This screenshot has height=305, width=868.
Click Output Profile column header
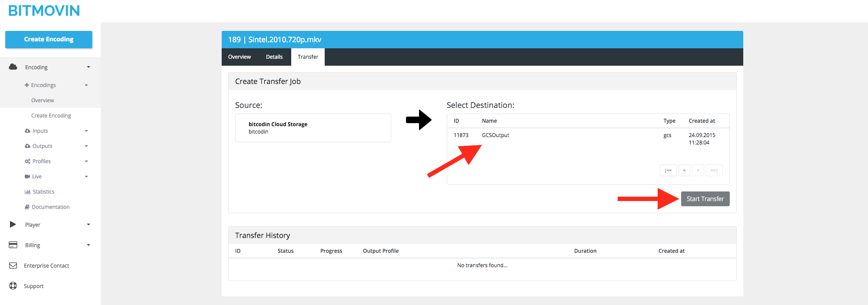click(x=381, y=251)
